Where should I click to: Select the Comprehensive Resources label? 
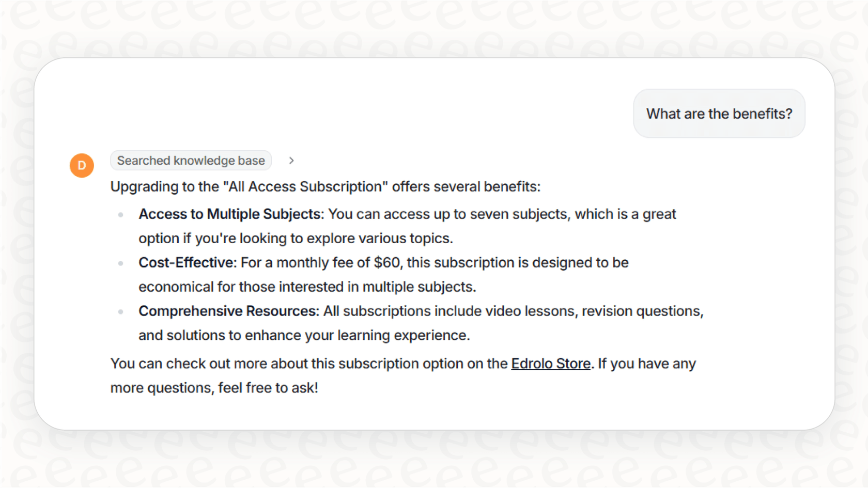227,311
